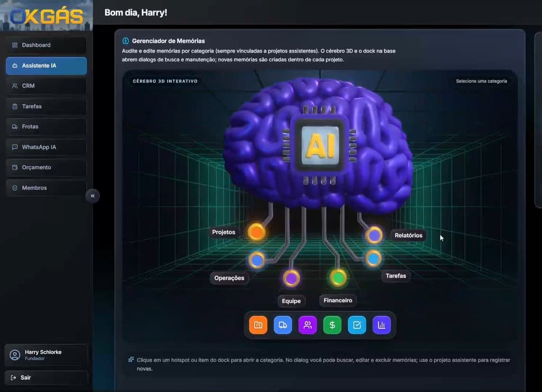The width and height of the screenshot is (542, 392).
Task: Click the light blue Tarefas hotspot node
Action: (x=374, y=258)
